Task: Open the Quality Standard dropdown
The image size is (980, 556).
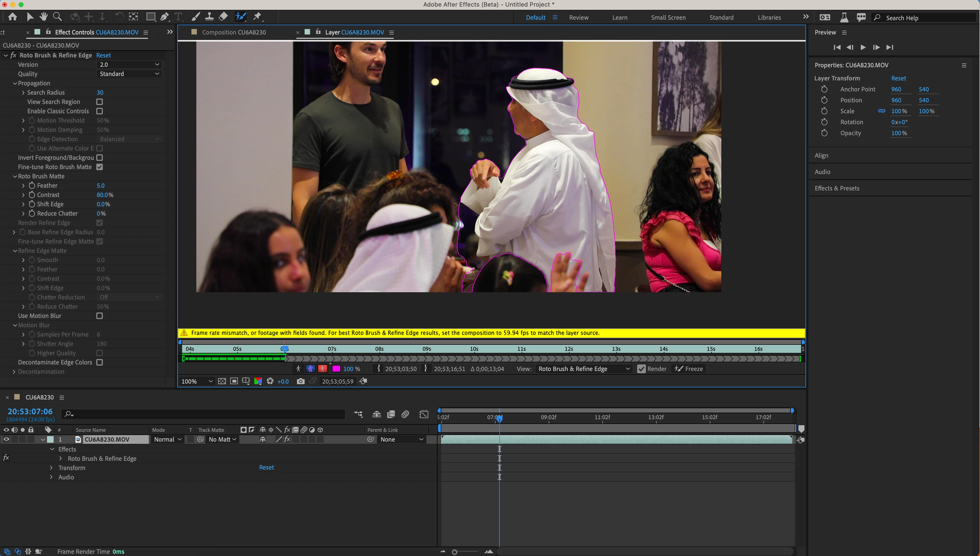Action: [x=129, y=74]
